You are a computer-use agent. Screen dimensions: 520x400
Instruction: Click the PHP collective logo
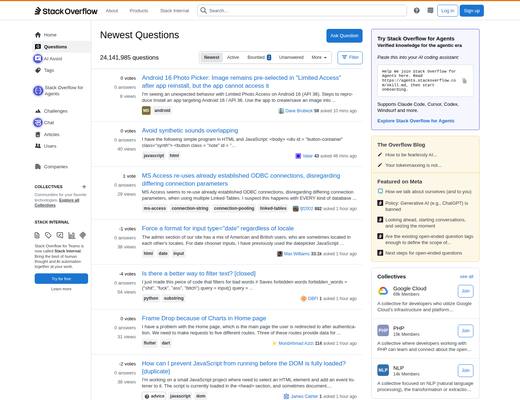383,331
